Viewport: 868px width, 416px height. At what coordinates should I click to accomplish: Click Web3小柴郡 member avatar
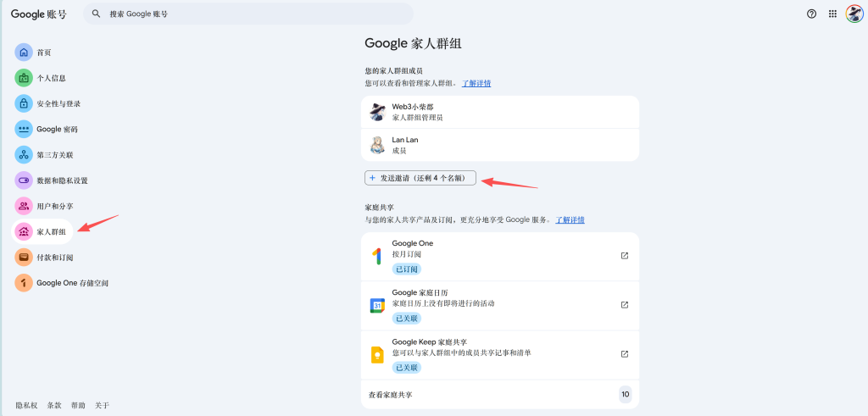point(377,113)
